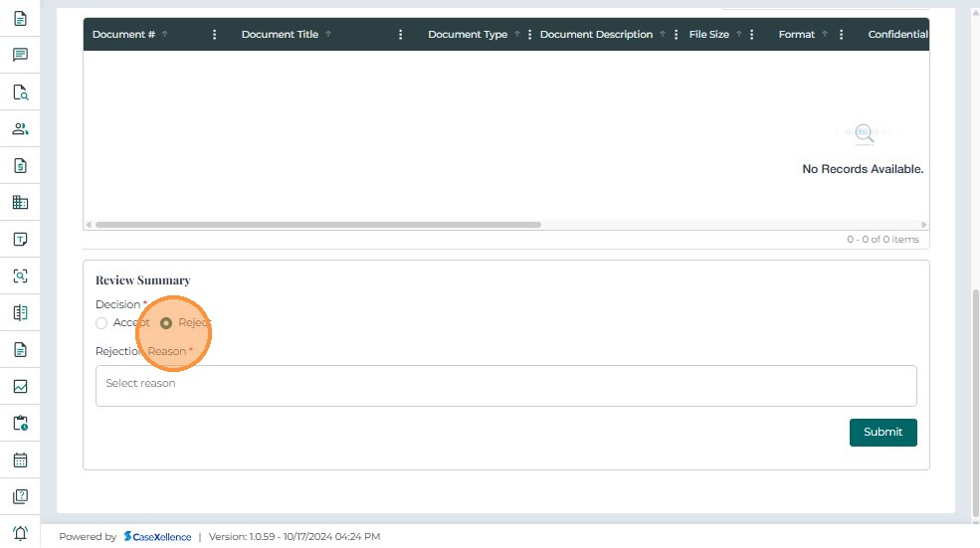Click the page vertical scrollbar thumb
This screenshot has width=980, height=548.
tap(976, 404)
